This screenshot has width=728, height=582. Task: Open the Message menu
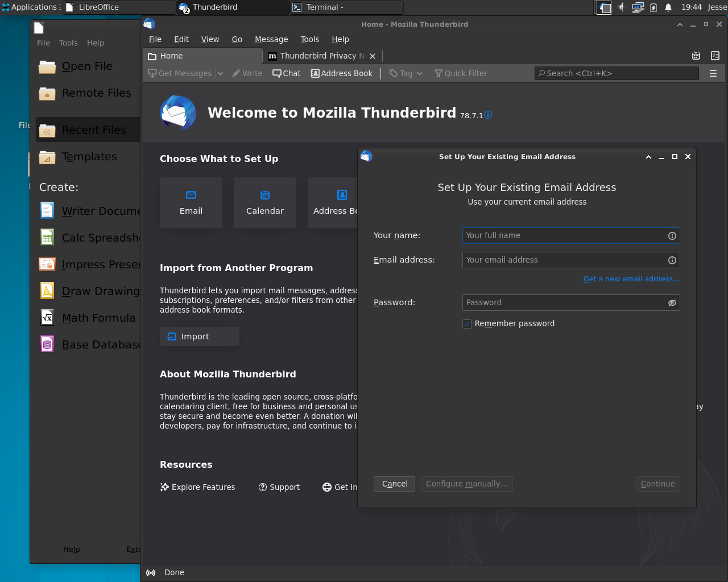[x=271, y=39]
